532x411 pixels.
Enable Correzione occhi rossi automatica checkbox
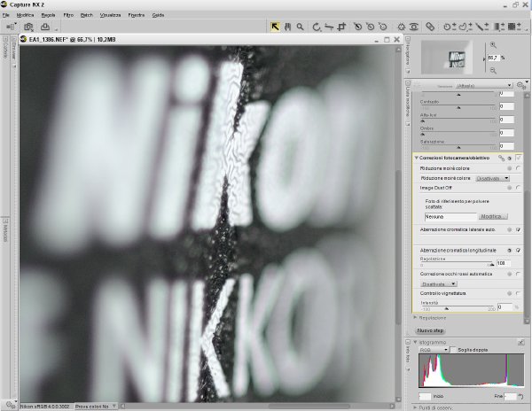[518, 274]
